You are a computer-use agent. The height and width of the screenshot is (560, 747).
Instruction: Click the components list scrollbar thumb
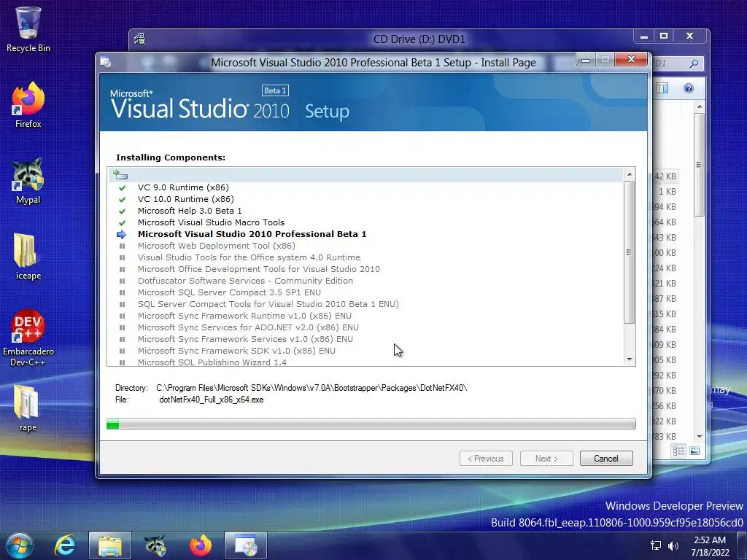630,252
